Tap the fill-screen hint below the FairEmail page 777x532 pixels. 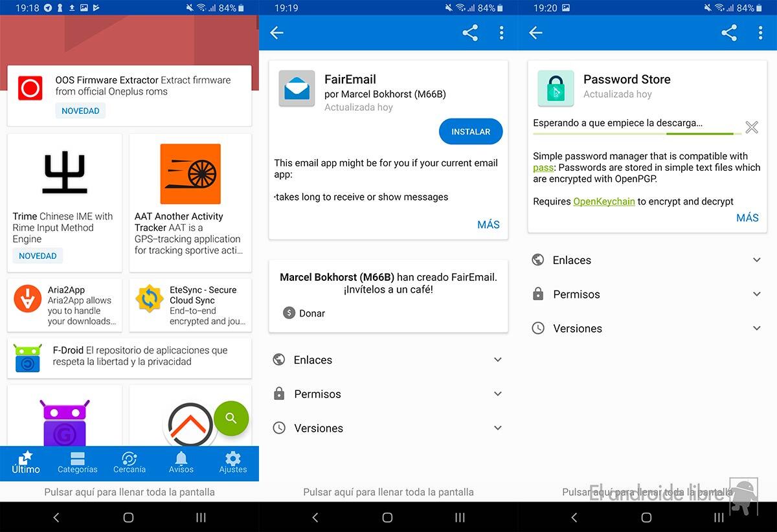tap(388, 492)
